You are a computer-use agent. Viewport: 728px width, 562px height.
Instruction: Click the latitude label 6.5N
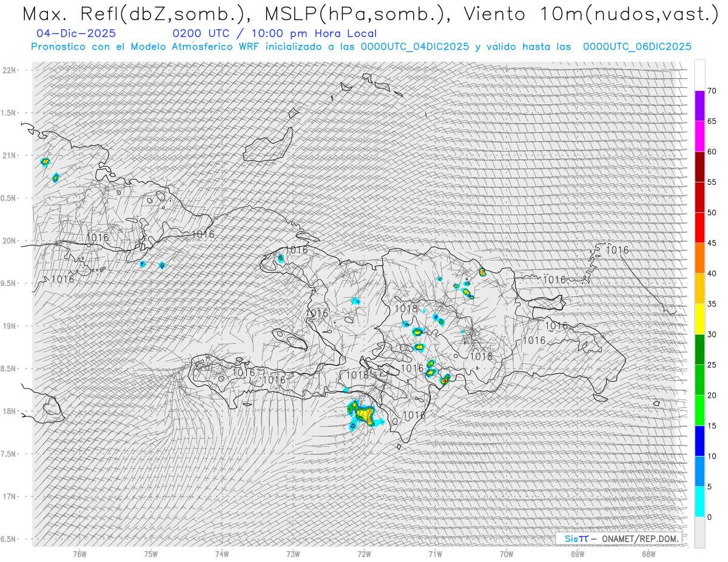8,539
